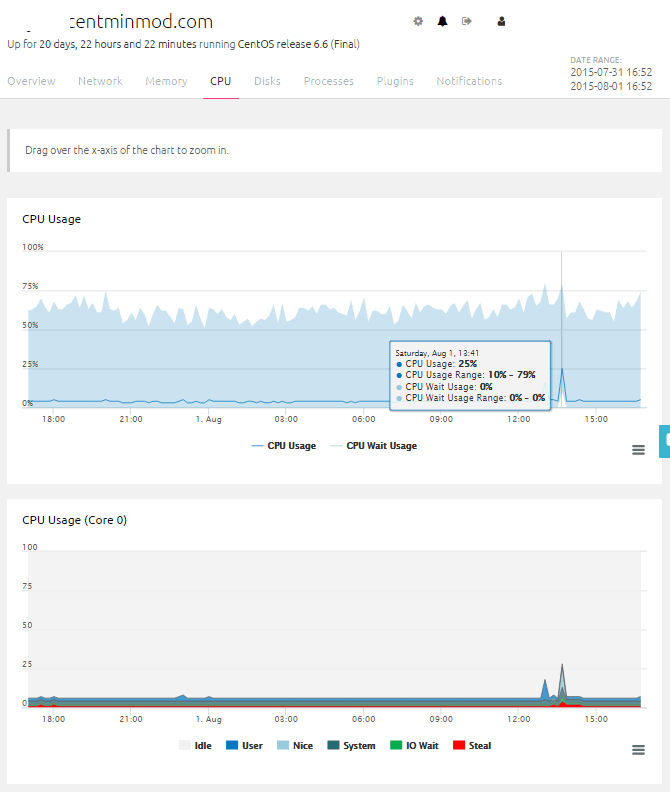Toggle the Steal series legend item
The height and width of the screenshot is (792, 670).
pos(472,746)
